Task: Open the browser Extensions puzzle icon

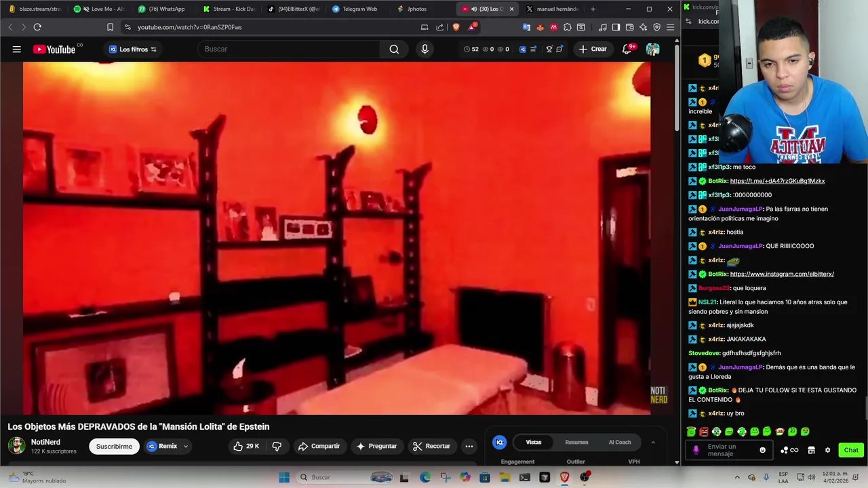Action: coord(568,27)
